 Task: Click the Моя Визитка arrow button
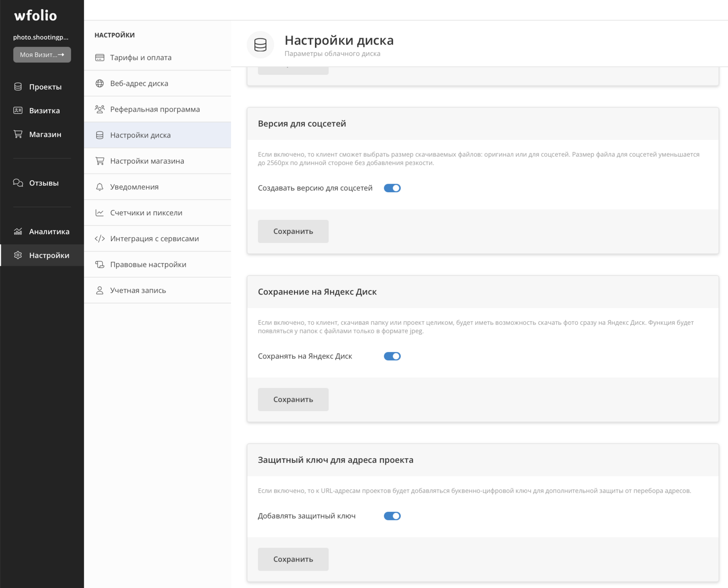42,55
